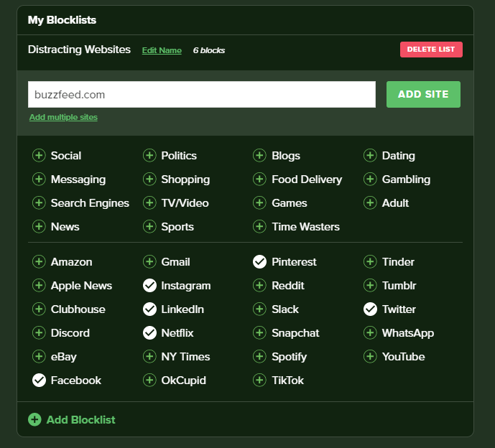The height and width of the screenshot is (448, 495).
Task: Add the Sports category plus icon
Action: 149,227
